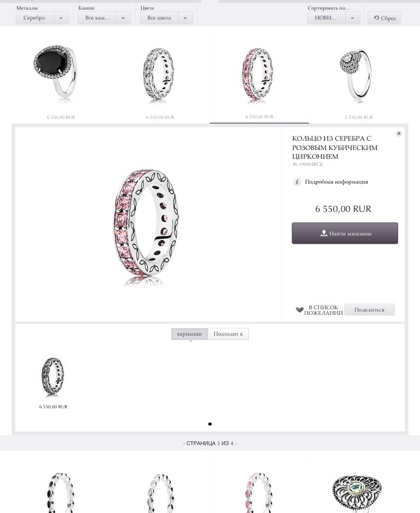The width and height of the screenshot is (420, 513).
Task: Click the info icon beside Подробная информация
Action: coord(297,182)
